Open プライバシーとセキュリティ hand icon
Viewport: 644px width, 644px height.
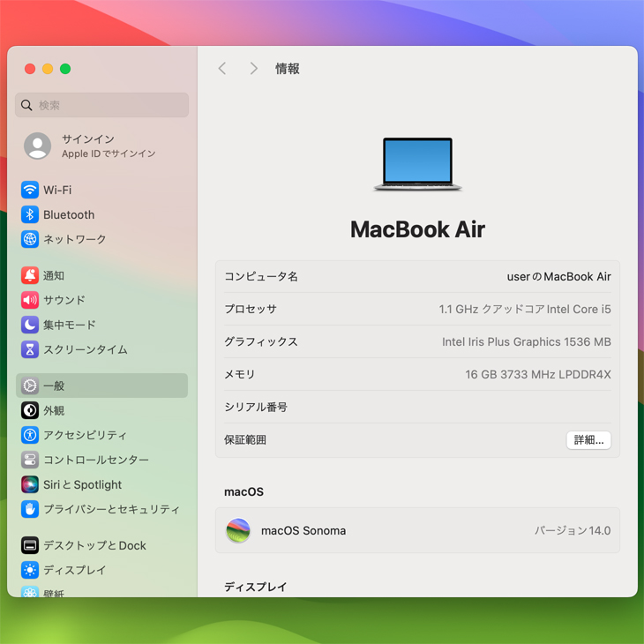[30, 509]
